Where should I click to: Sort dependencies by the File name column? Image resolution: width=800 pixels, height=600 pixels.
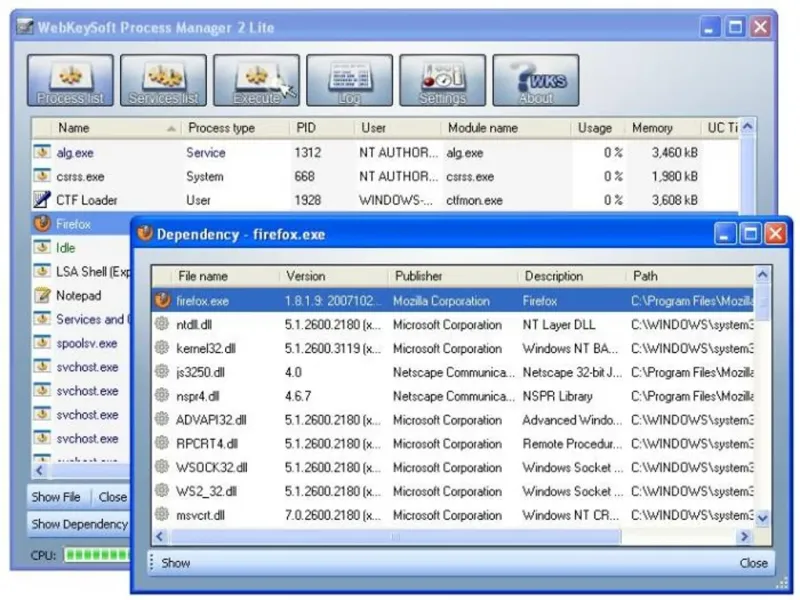pos(225,276)
